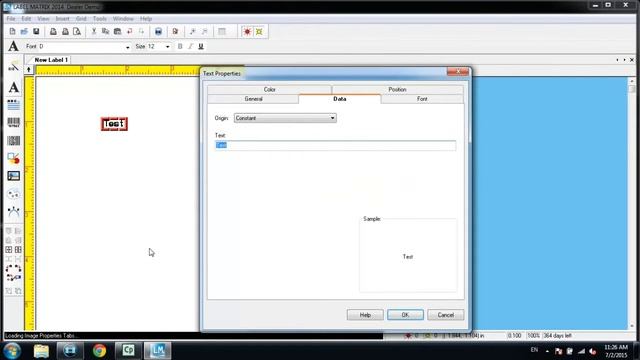Select the shapes drawing tool in toolbox
The width and height of the screenshot is (640, 360).
point(13,158)
